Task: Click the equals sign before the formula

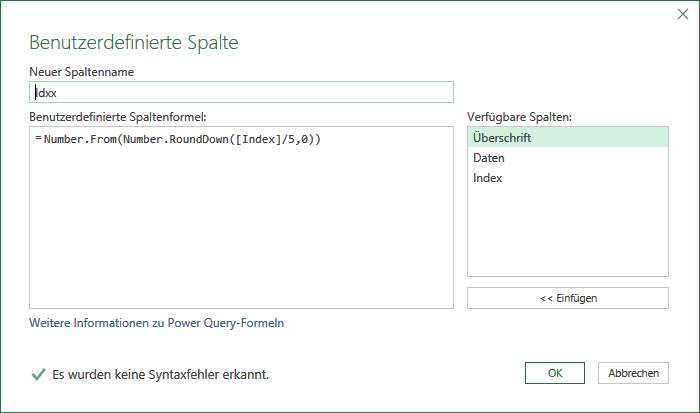Action: [38, 138]
